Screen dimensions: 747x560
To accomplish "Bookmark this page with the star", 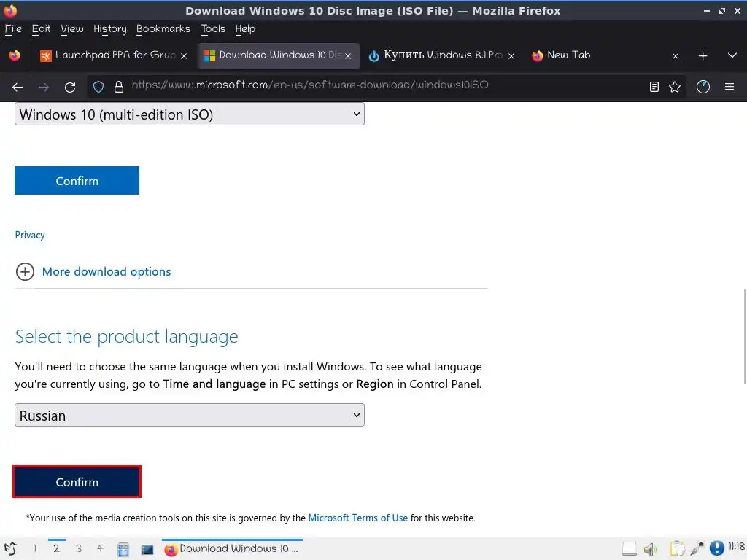I will (675, 87).
